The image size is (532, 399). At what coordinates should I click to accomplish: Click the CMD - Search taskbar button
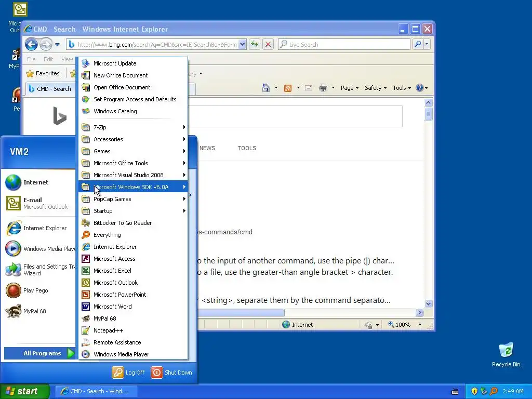click(96, 391)
